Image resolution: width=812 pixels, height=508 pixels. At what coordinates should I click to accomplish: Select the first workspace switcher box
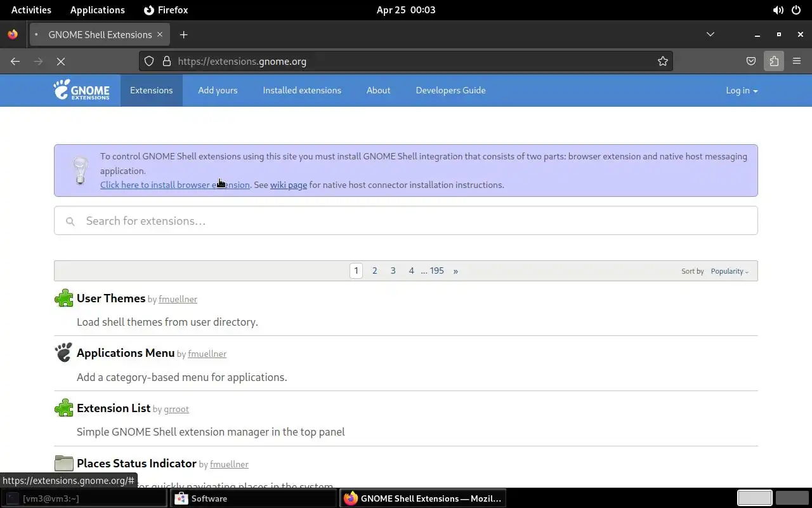click(754, 498)
